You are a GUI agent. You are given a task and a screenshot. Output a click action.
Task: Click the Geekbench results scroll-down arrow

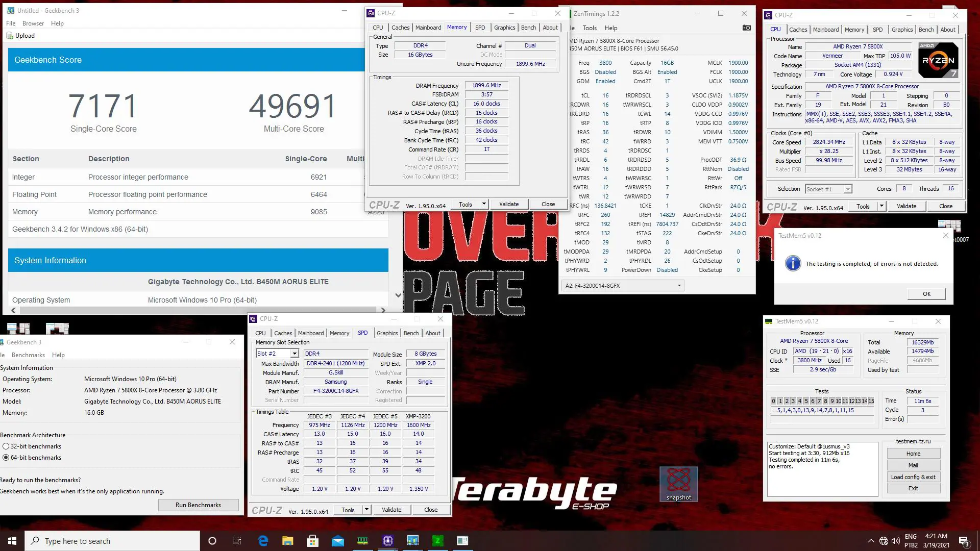coord(398,295)
